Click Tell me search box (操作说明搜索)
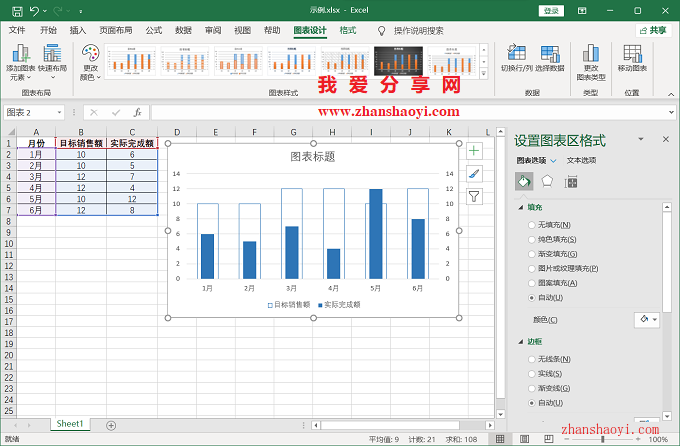This screenshot has height=446, width=680. click(418, 31)
